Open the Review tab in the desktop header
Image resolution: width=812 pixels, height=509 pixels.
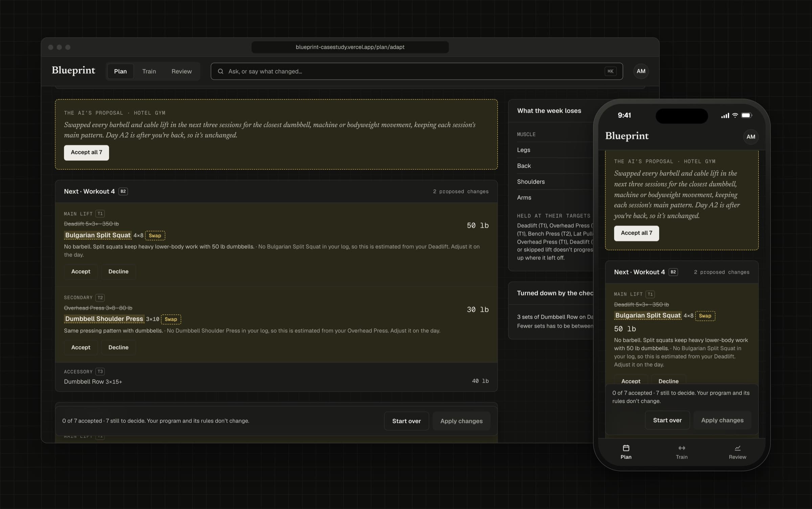[181, 71]
